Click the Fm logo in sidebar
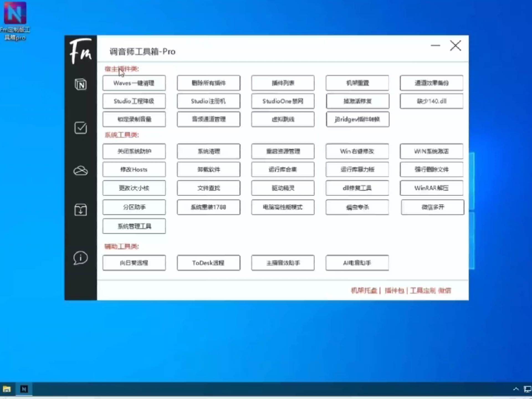 (81, 51)
